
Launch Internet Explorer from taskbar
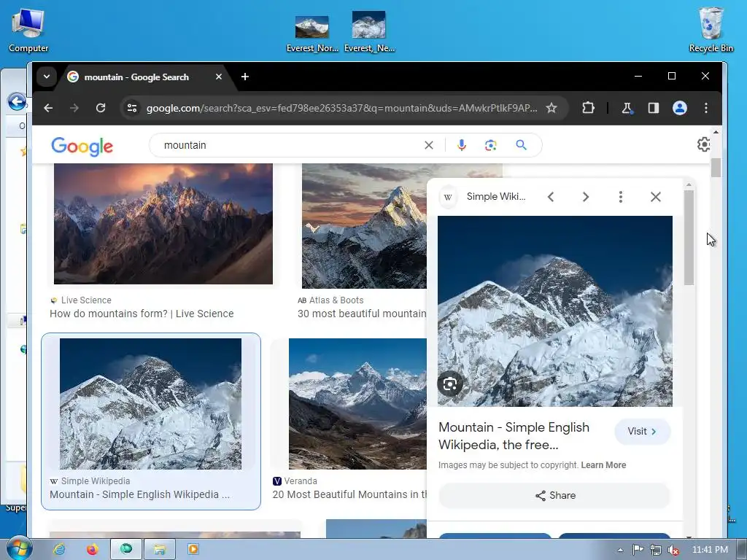[59, 549]
